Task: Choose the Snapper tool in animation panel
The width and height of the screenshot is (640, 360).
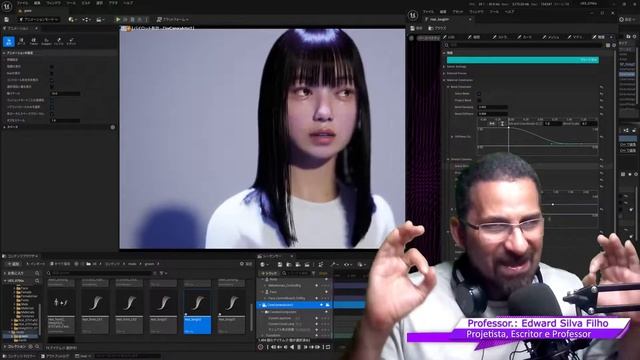Action: coord(46,41)
